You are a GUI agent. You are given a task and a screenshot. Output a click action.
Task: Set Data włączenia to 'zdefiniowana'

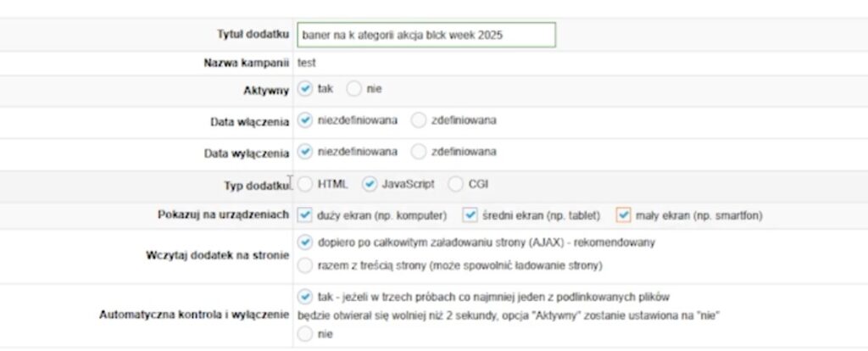[x=419, y=120]
